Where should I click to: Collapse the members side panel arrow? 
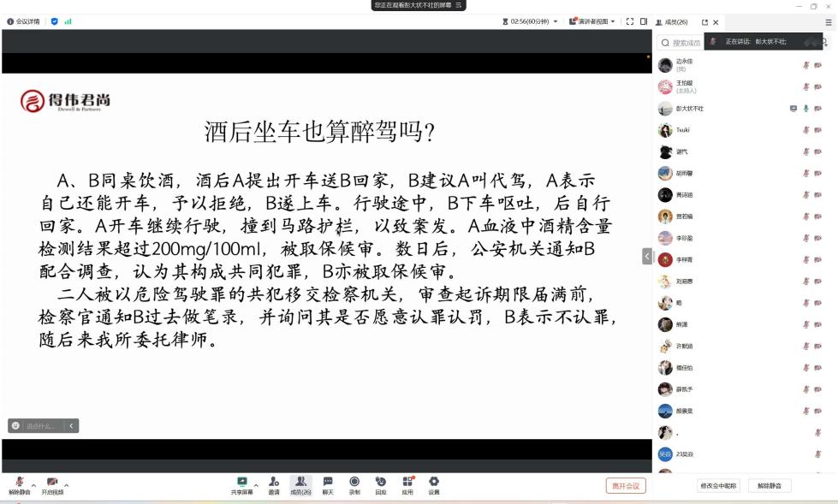coord(647,256)
